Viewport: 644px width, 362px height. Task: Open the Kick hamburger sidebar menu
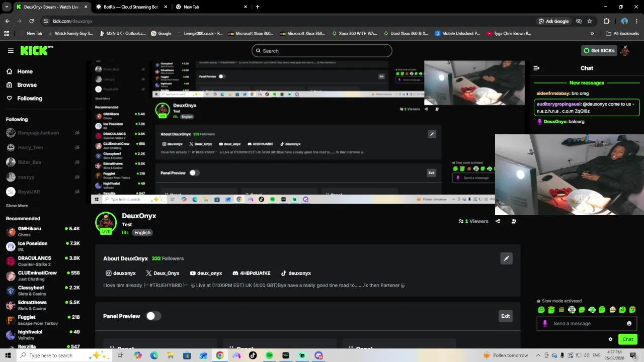click(x=11, y=51)
